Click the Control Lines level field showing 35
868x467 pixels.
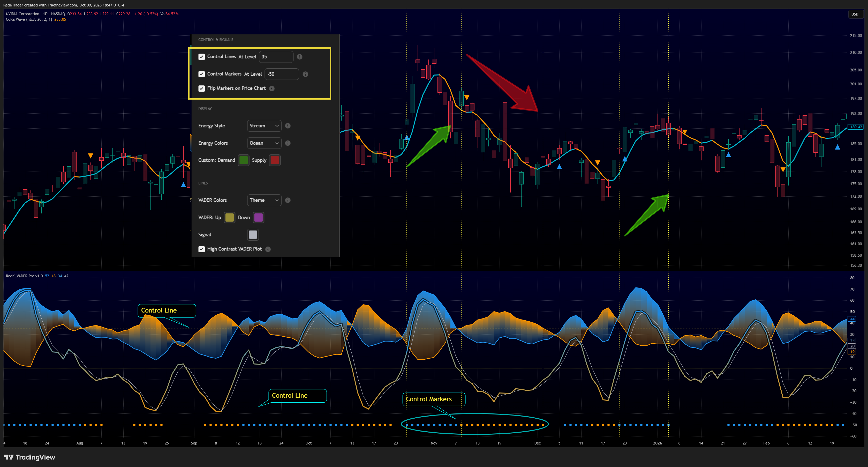pos(276,57)
